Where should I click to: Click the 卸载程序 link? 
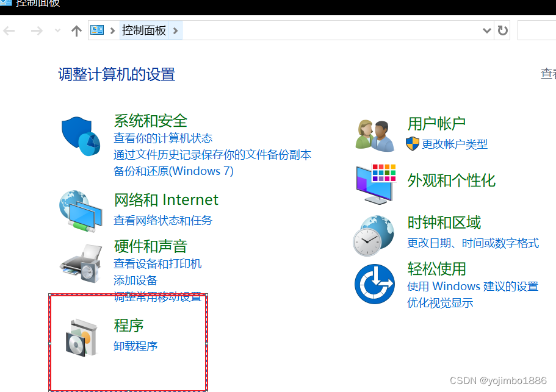coord(135,346)
